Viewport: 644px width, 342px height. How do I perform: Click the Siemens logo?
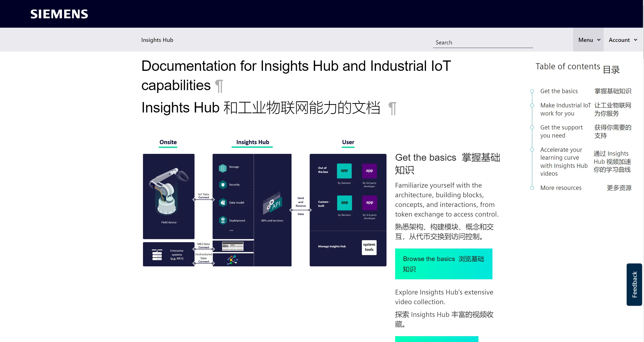tap(59, 14)
